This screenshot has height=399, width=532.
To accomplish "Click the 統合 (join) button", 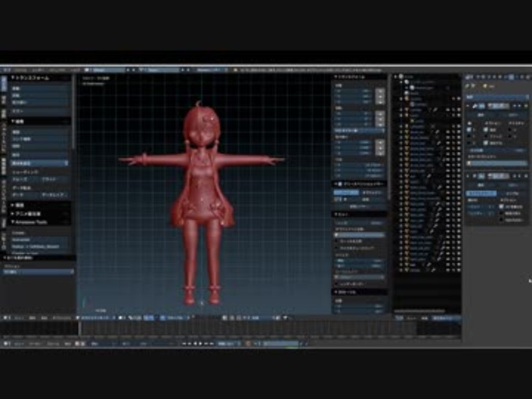I will point(39,155).
